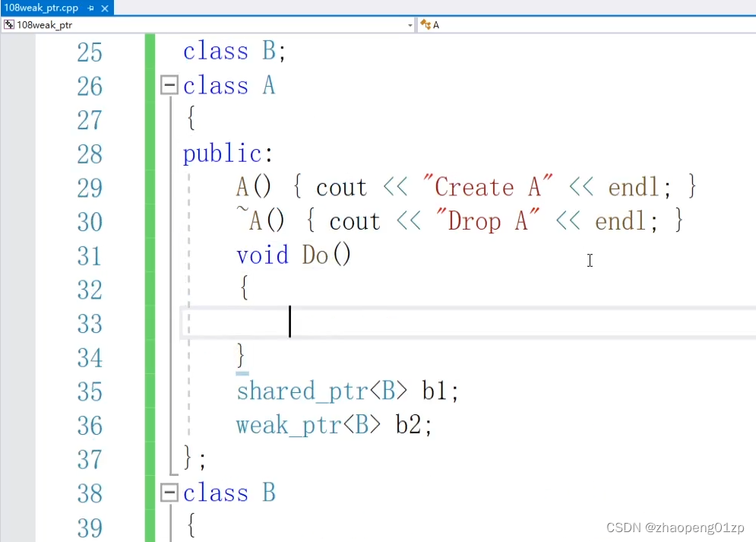Open the class A type navigation dropdown
Viewport: 756px width, 542px height.
pyautogui.click(x=587, y=24)
